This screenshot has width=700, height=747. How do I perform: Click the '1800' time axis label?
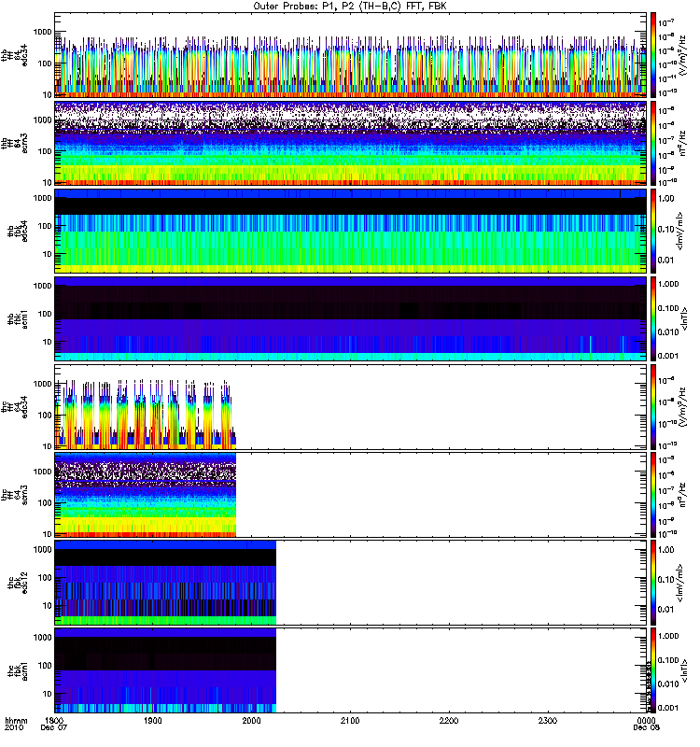pyautogui.click(x=54, y=721)
